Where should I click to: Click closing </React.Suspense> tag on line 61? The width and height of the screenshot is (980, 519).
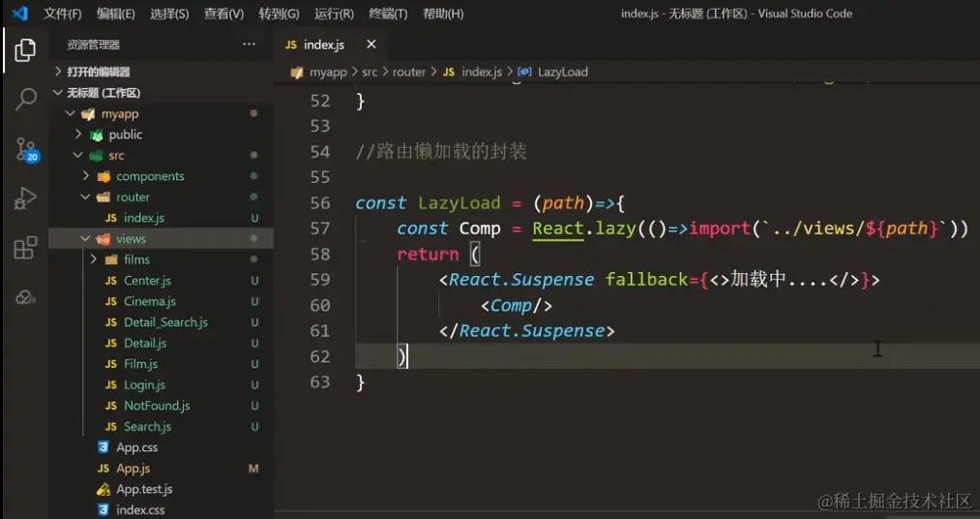coord(527,331)
